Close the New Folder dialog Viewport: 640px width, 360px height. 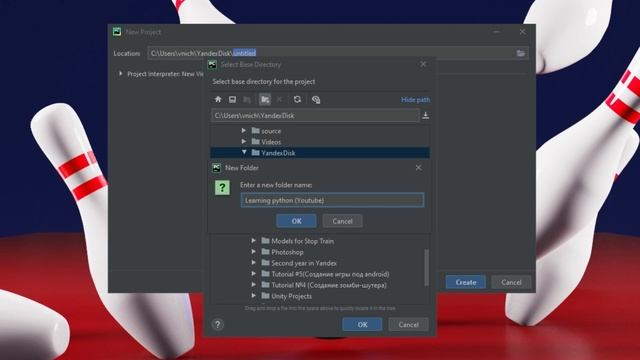pyautogui.click(x=418, y=168)
